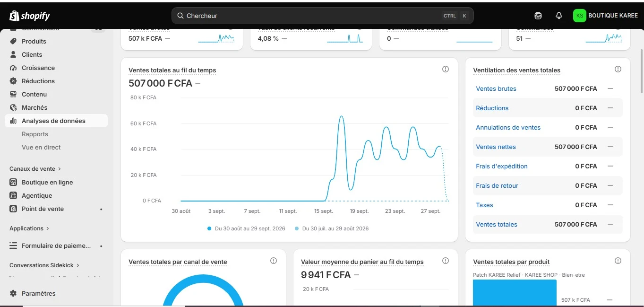Show info for Ventes totales au fil du temps

(446, 69)
